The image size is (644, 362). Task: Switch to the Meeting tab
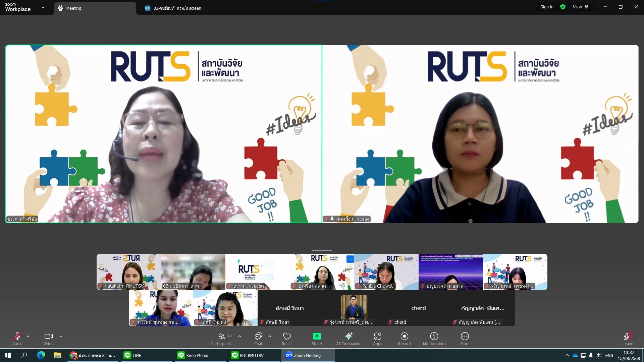pos(95,8)
